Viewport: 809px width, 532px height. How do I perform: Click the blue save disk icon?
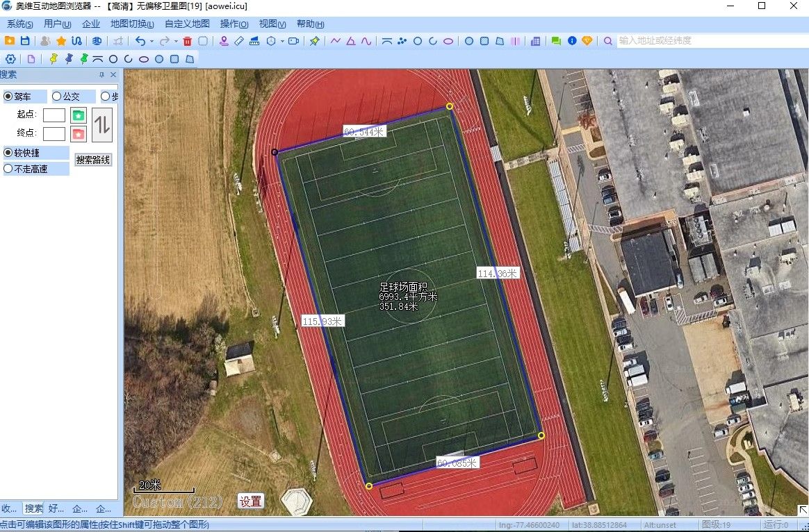25,41
